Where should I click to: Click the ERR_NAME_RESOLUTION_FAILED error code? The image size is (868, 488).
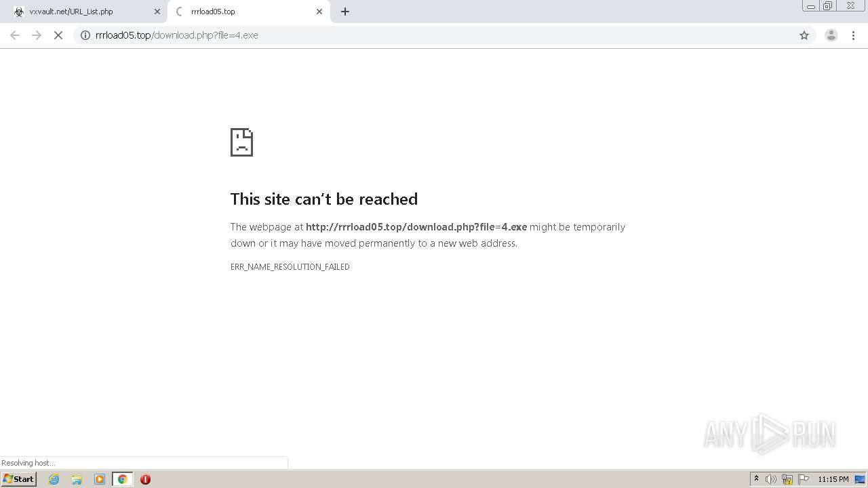point(290,267)
